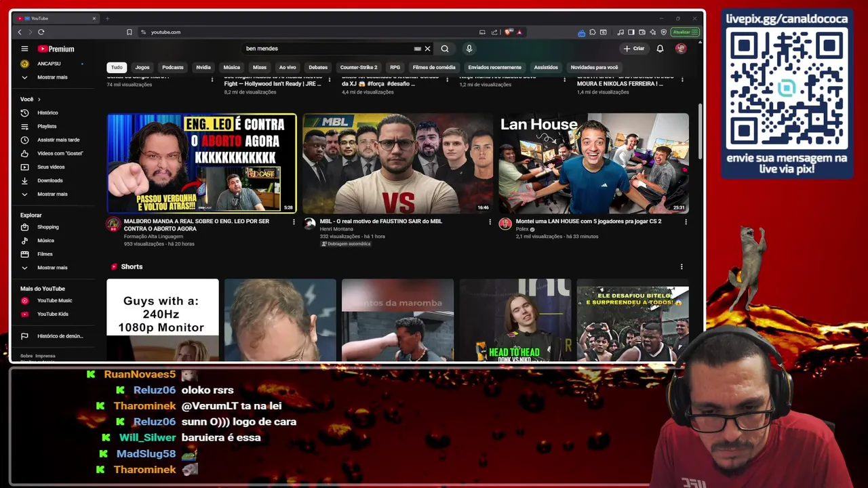This screenshot has height=488, width=868.
Task: Open the account avatar menu
Action: point(681,49)
